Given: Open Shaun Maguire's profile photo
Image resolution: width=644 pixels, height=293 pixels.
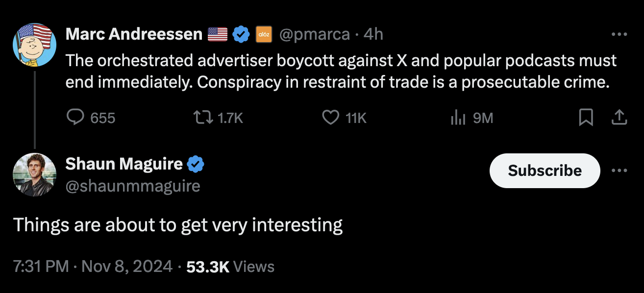Looking at the screenshot, I should pyautogui.click(x=34, y=175).
